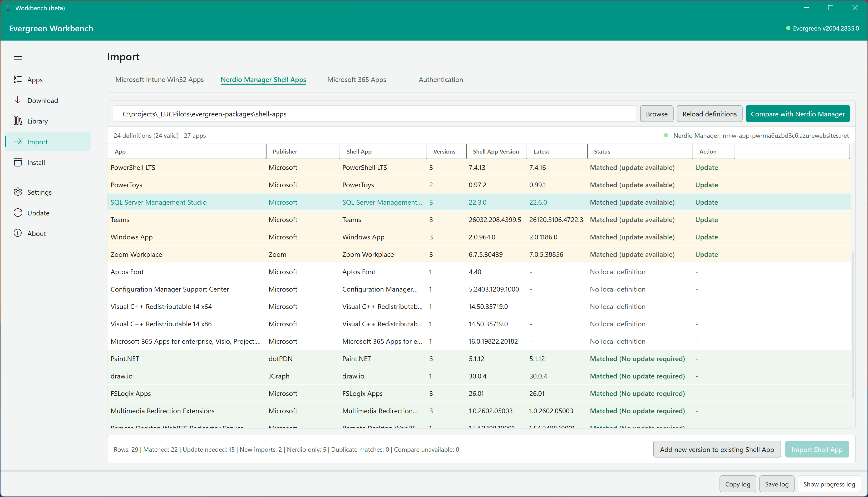Open Settings via the gear icon

(x=18, y=192)
